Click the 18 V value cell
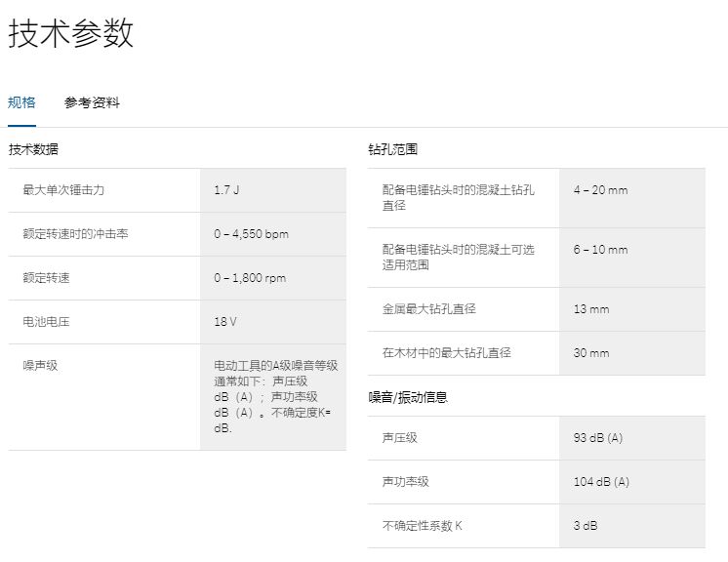Image resolution: width=728 pixels, height=562 pixels. coord(225,322)
